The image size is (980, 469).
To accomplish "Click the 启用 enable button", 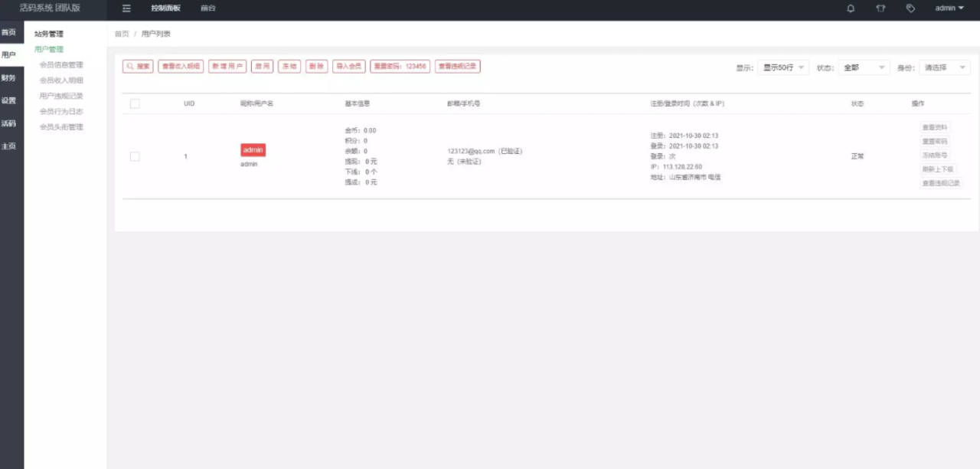I will tap(263, 67).
